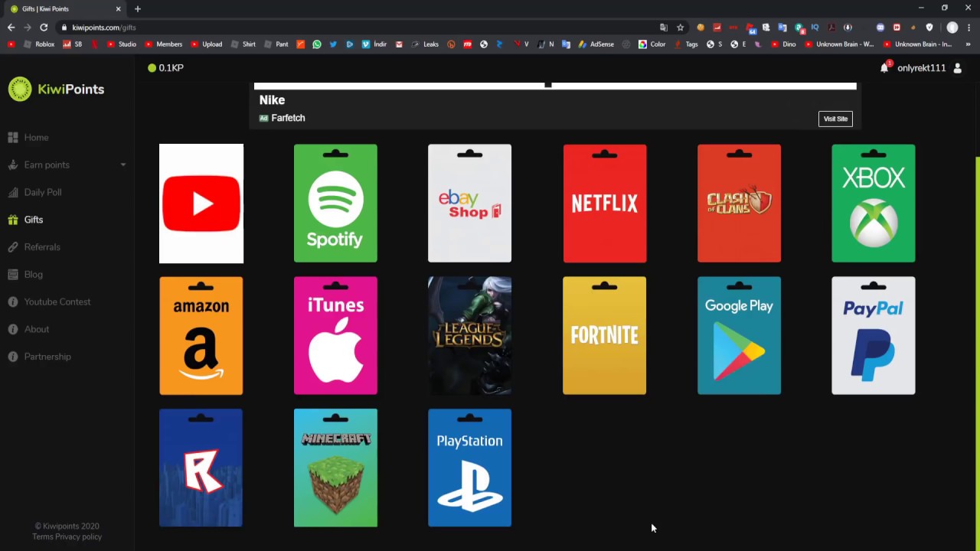Open the WhatsApp bookmark icon
The height and width of the screenshot is (551, 980).
[x=317, y=44]
